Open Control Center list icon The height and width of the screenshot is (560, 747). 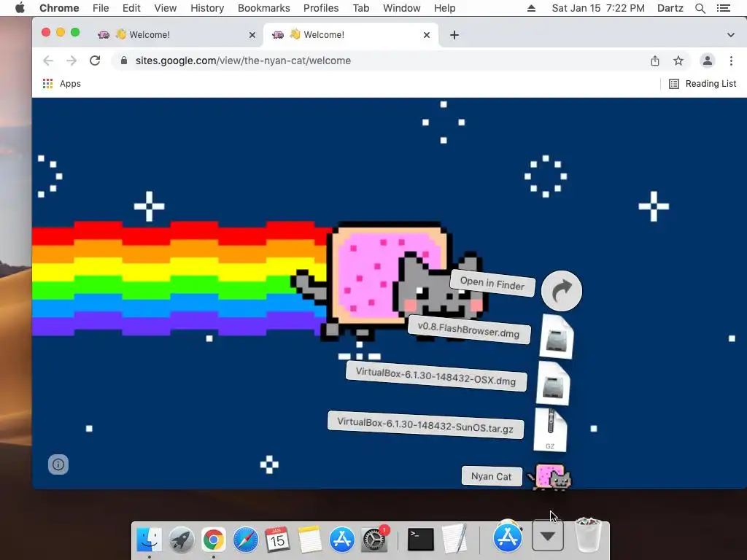(723, 8)
